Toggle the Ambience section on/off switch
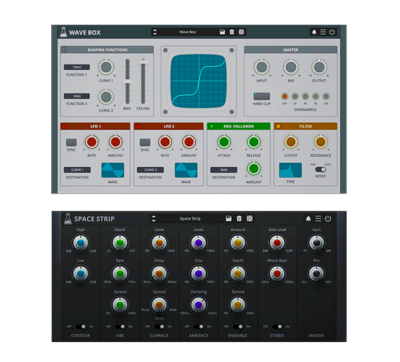This screenshot has height=362, width=400. [x=198, y=327]
